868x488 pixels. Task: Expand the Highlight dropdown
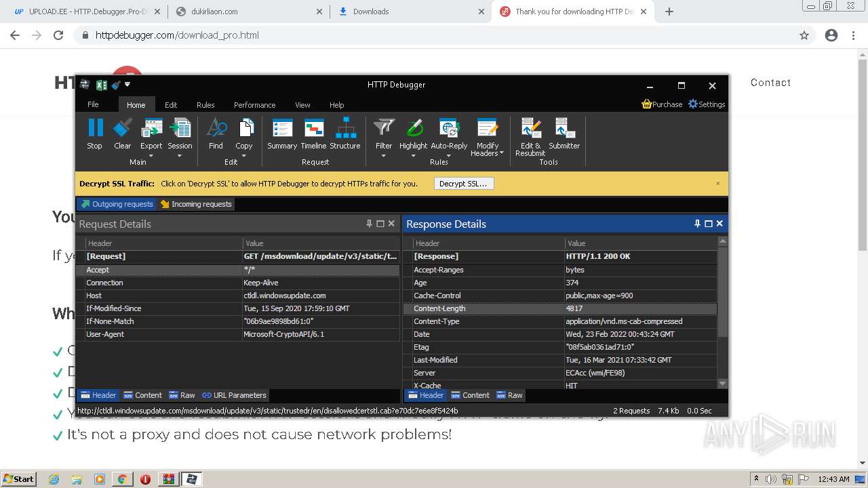[x=413, y=155]
